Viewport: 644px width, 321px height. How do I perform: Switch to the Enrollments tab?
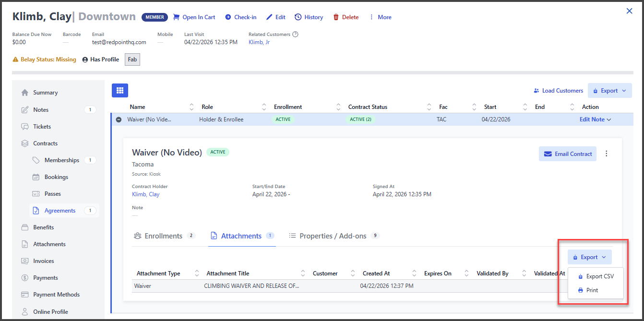(163, 236)
